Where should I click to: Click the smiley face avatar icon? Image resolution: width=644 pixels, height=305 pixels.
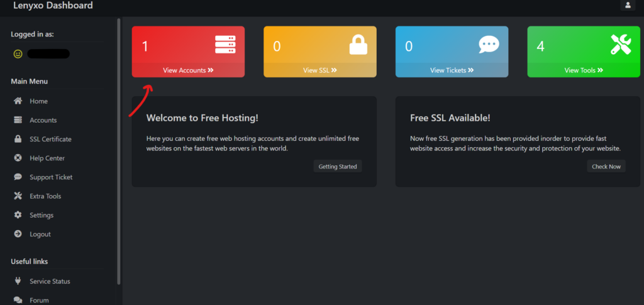[x=18, y=54]
